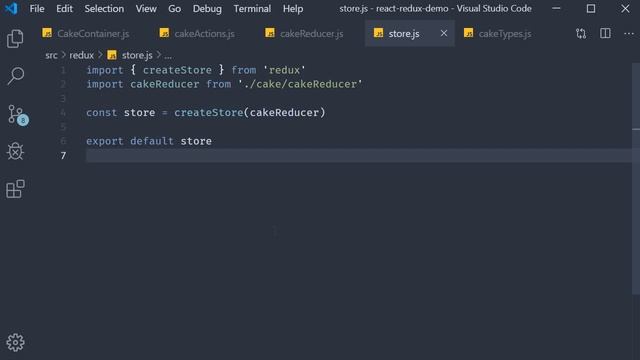Click 'createStore(cakeReducer)' call on line 4
The height and width of the screenshot is (360, 640).
tap(250, 113)
